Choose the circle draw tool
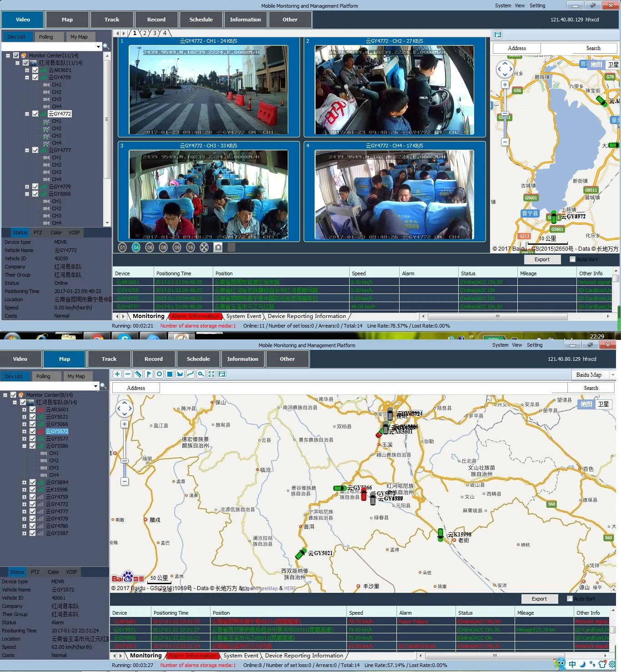Image resolution: width=621 pixels, height=672 pixels. [x=159, y=374]
